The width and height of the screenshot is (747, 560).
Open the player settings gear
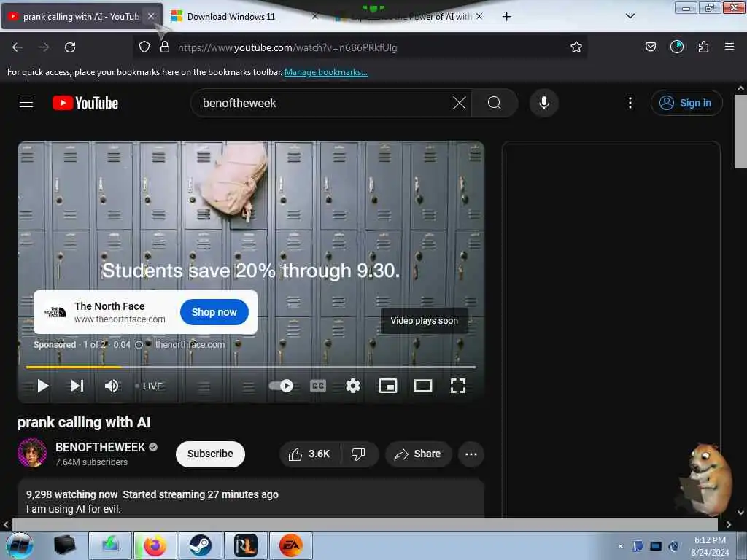pos(353,386)
